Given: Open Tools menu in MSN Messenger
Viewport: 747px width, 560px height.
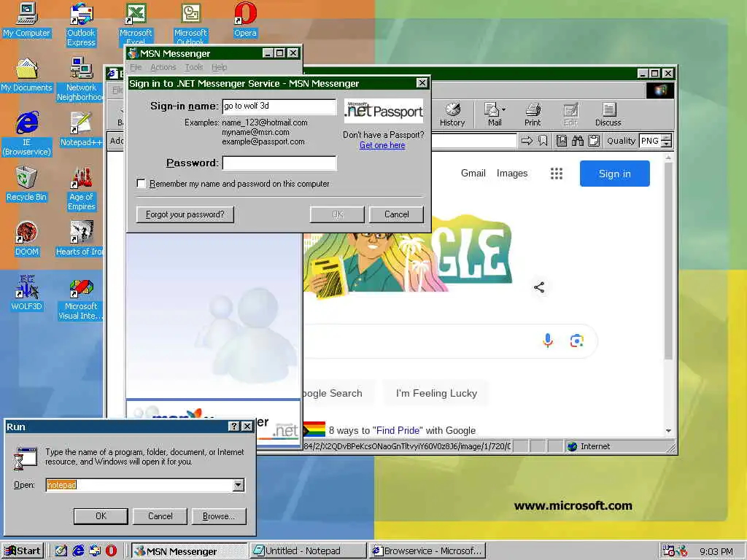Looking at the screenshot, I should pyautogui.click(x=194, y=67).
